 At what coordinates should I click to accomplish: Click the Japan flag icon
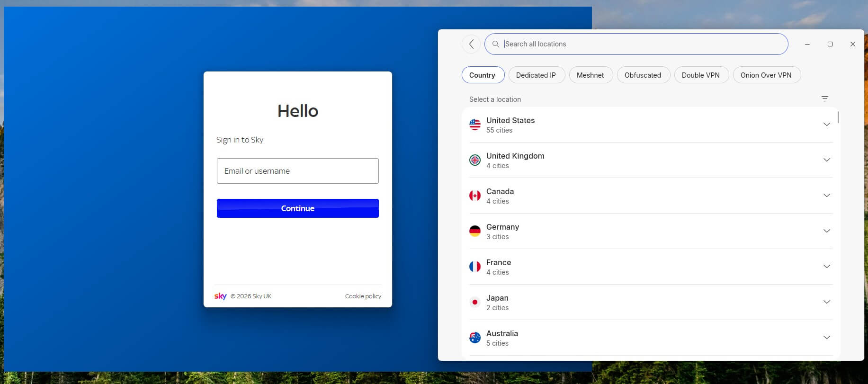point(475,302)
